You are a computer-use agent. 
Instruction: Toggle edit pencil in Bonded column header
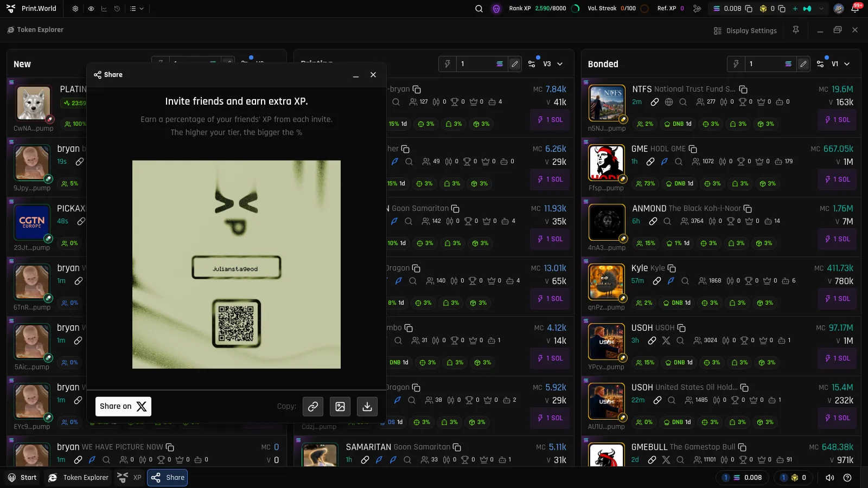[803, 64]
